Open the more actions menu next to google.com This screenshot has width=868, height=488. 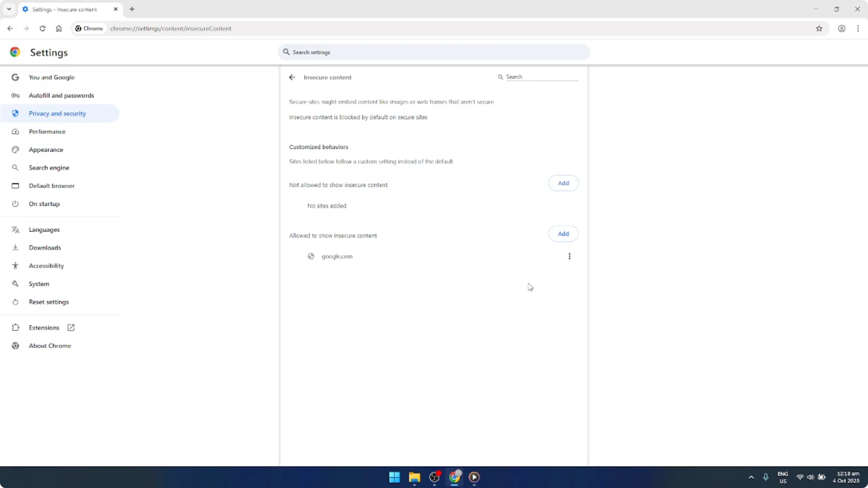pyautogui.click(x=569, y=256)
